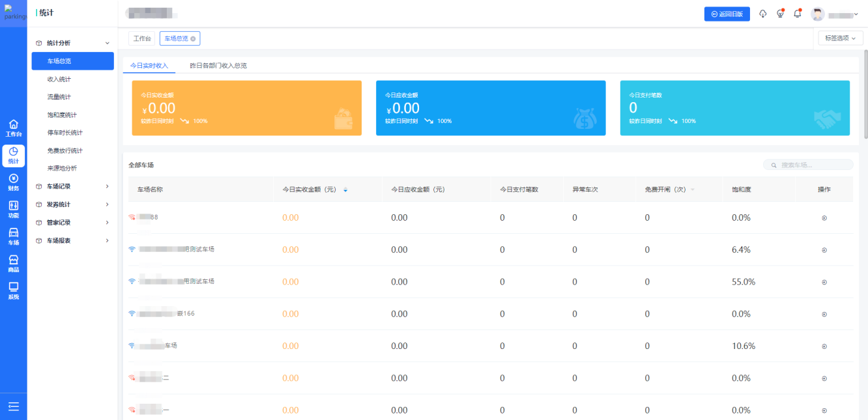Collapse the 统计分析 menu group
868x420 pixels.
[x=72, y=43]
